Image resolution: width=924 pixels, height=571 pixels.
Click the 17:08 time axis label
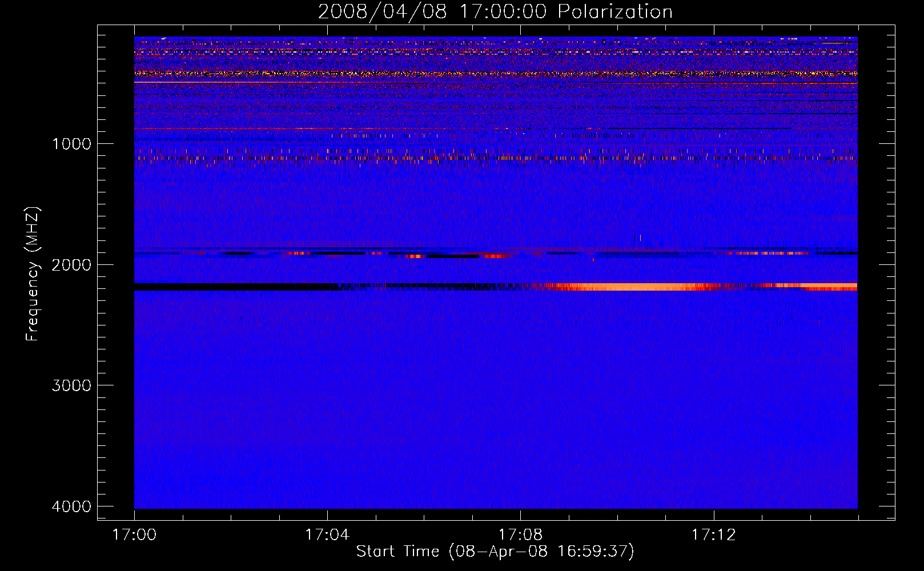[520, 534]
